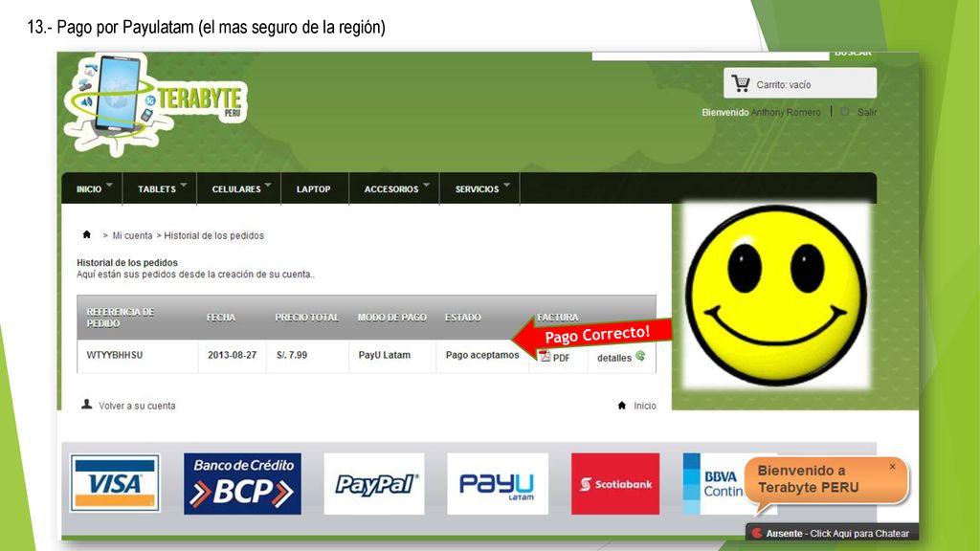The width and height of the screenshot is (980, 551).
Task: Click the Salir logout icon
Action: (x=845, y=112)
